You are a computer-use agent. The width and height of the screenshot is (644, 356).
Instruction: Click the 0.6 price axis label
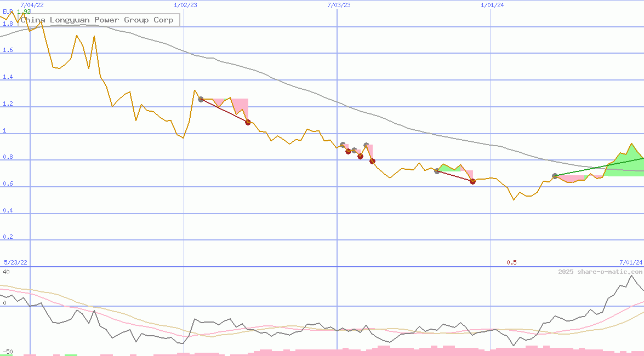tap(8, 183)
